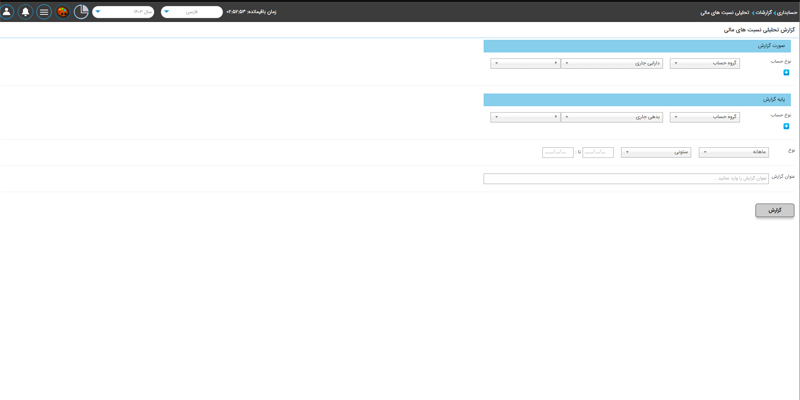Open the فارسی language dropdown
This screenshot has height=400, width=800.
tap(192, 12)
